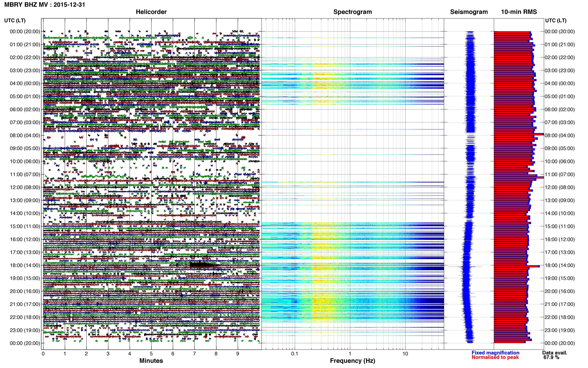The width and height of the screenshot is (588, 368).
Task: Click the left 'UTC (LT)' axis label
Action: [x=15, y=20]
